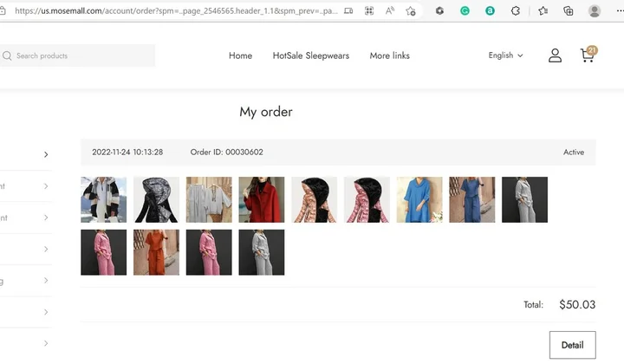Open the Favorites list icon

click(x=543, y=10)
